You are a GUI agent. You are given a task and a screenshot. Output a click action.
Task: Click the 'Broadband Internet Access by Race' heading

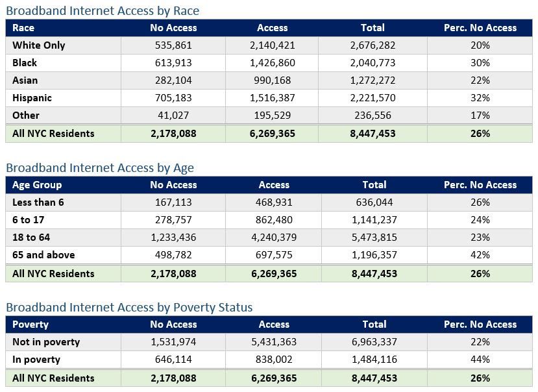pos(103,10)
